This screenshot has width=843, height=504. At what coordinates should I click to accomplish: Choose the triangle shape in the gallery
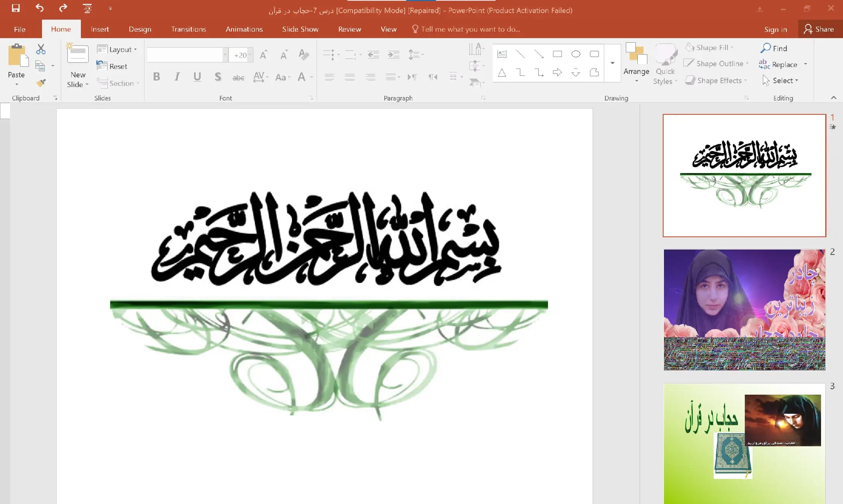(x=502, y=72)
